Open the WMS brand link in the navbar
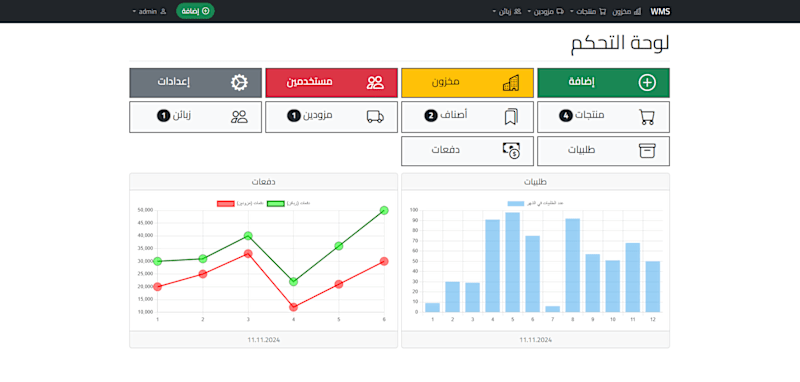800x382 pixels. point(660,11)
